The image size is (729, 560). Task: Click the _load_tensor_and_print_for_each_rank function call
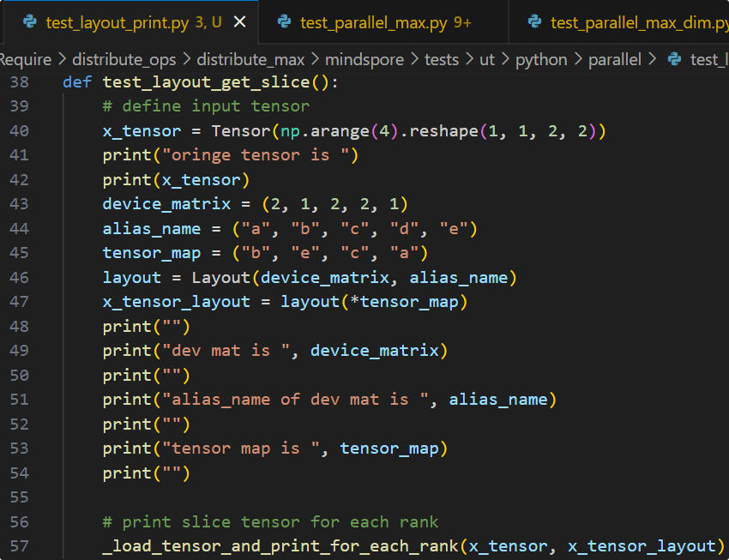(x=280, y=546)
